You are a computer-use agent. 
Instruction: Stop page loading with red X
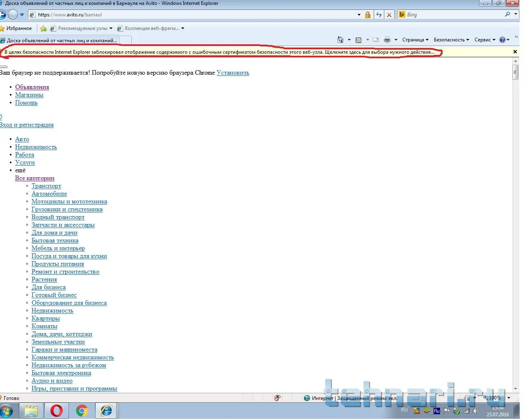click(x=389, y=15)
